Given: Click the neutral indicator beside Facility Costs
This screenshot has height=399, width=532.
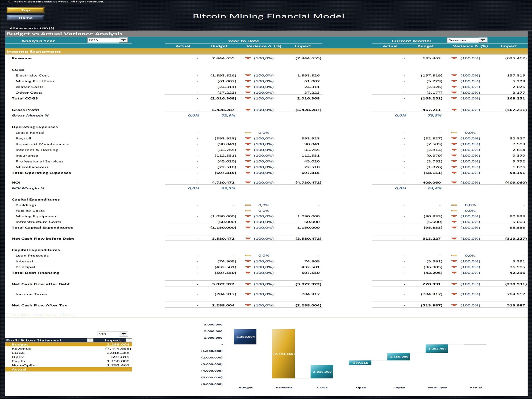Looking at the screenshot, I should coord(248,210).
